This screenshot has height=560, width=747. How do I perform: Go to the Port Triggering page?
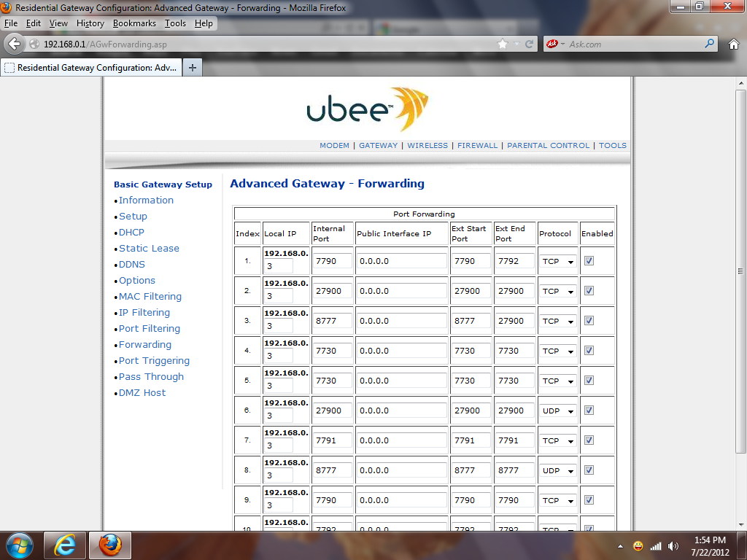154,360
